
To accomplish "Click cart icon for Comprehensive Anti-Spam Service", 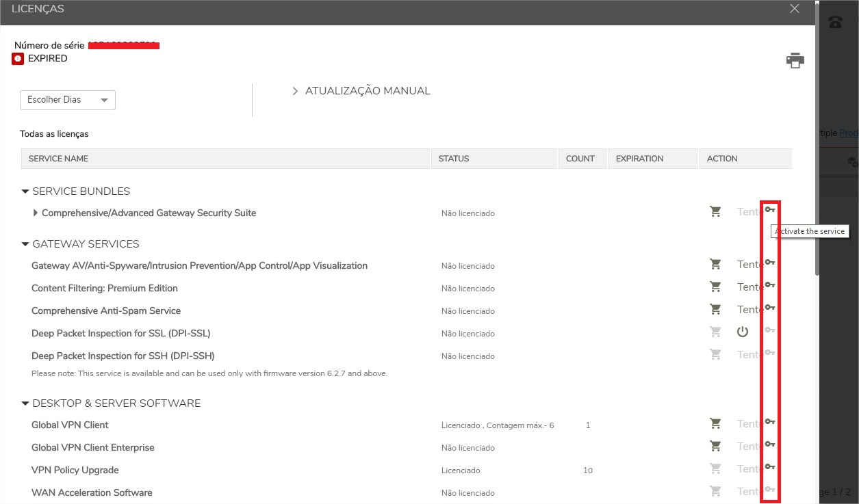I will click(x=716, y=309).
